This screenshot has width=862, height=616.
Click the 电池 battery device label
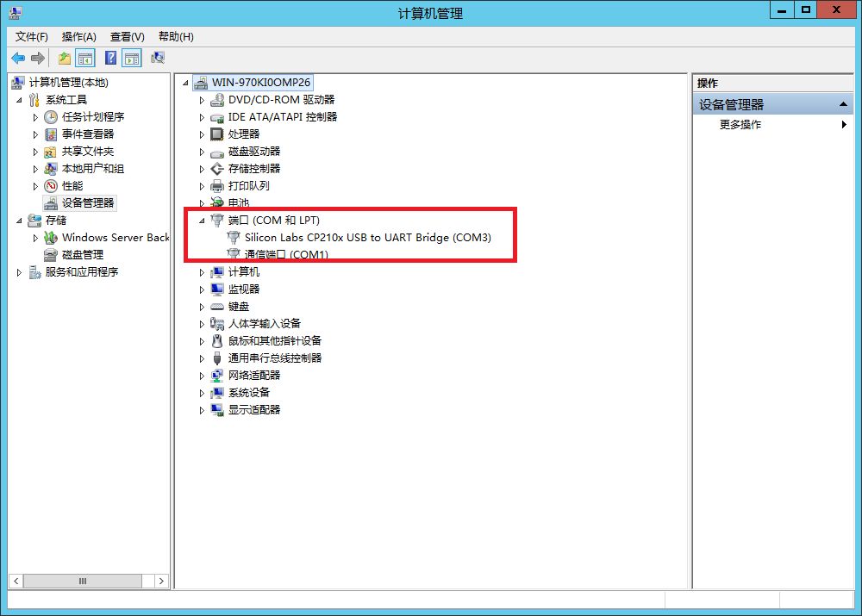[x=239, y=202]
